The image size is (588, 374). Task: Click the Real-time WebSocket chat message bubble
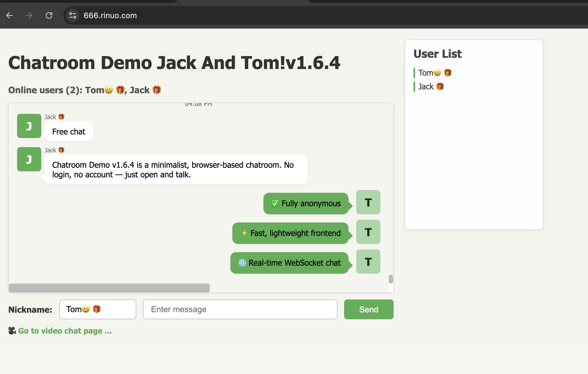click(x=289, y=263)
